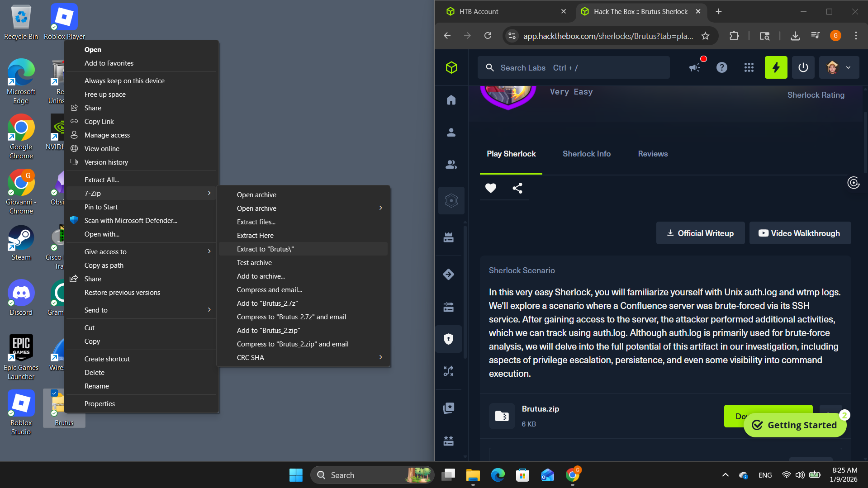
Task: Open the Video Walkthrough
Action: (800, 233)
